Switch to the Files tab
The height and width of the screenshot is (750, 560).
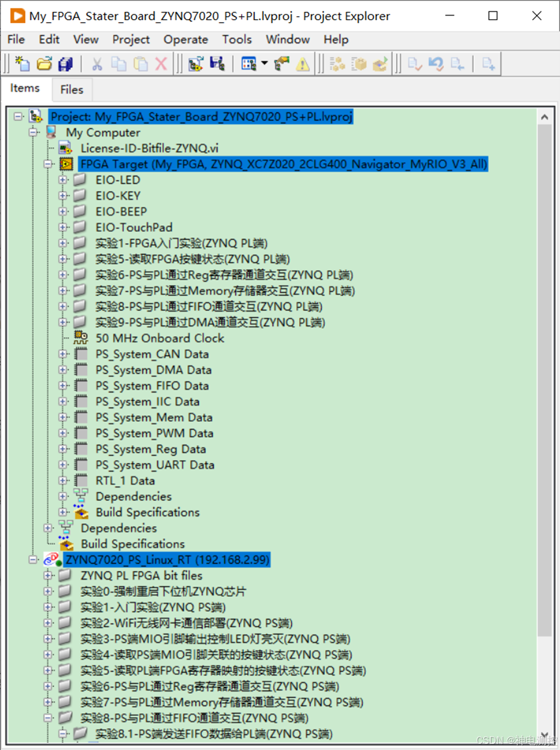71,90
